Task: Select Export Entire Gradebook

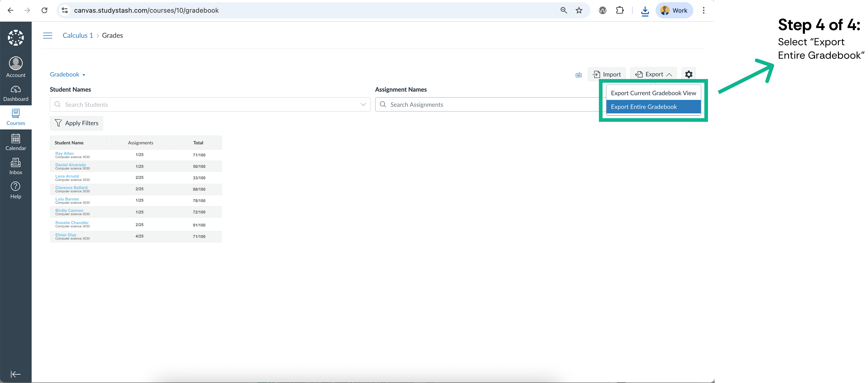Action: coord(653,107)
